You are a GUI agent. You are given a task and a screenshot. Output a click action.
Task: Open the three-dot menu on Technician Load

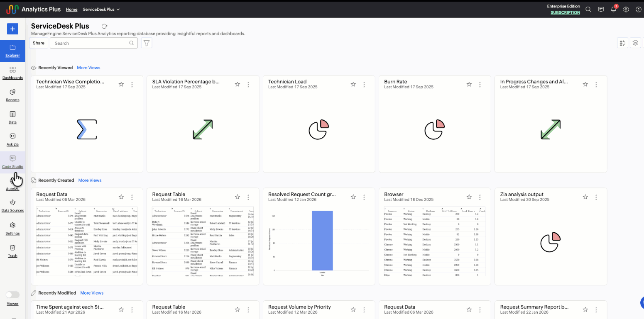364,84
